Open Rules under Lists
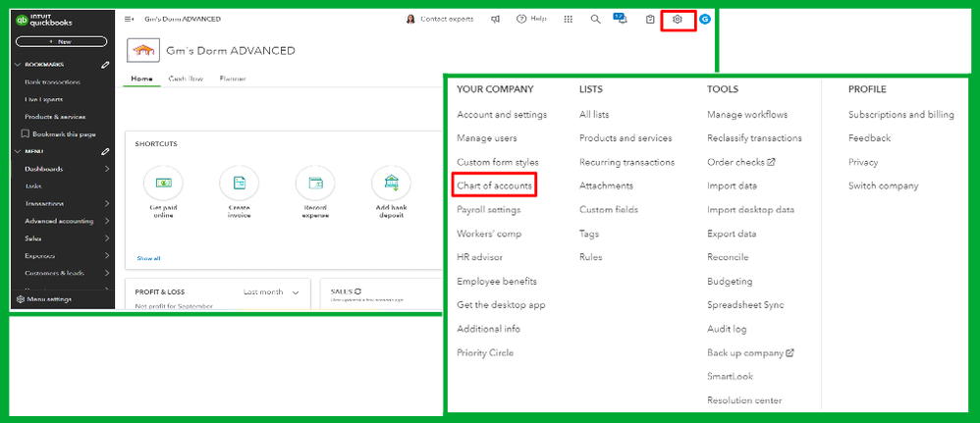Viewport: 980px width, 423px height. [x=590, y=257]
